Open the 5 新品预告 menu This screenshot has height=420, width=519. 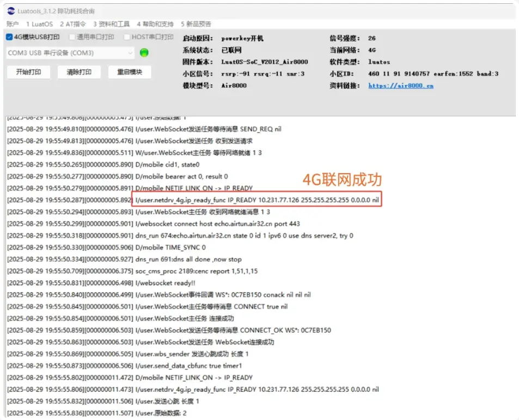pyautogui.click(x=196, y=24)
